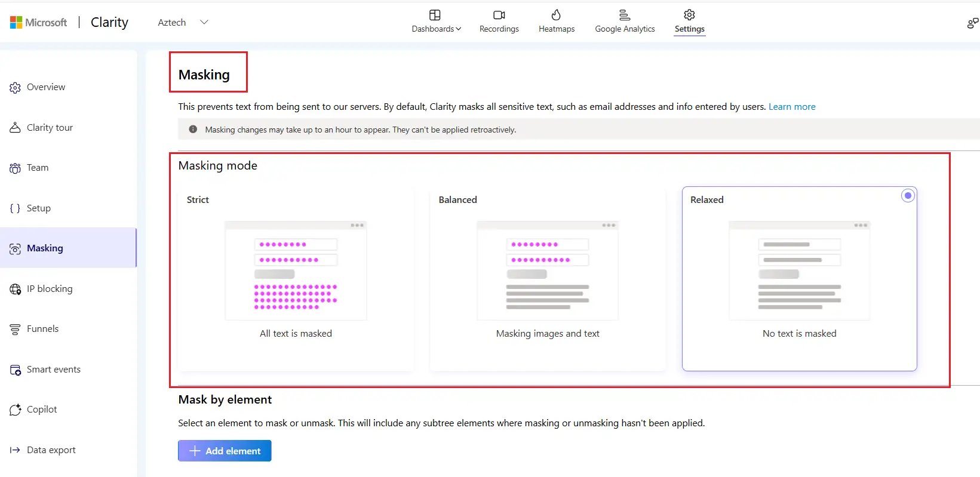
Task: Open the Recordings camera icon
Action: [x=499, y=15]
